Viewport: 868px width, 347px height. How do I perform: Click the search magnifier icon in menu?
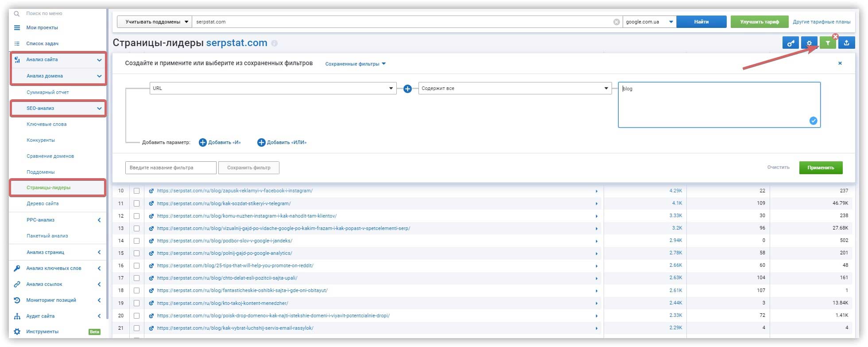(17, 14)
